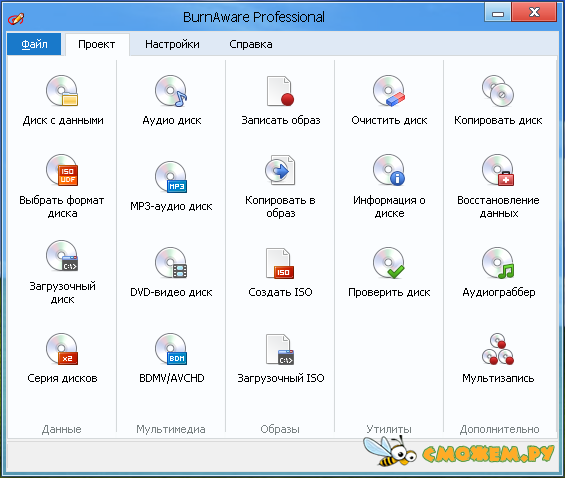Click Загрузочный ISO file icon
The height and width of the screenshot is (478, 565).
pos(280,349)
